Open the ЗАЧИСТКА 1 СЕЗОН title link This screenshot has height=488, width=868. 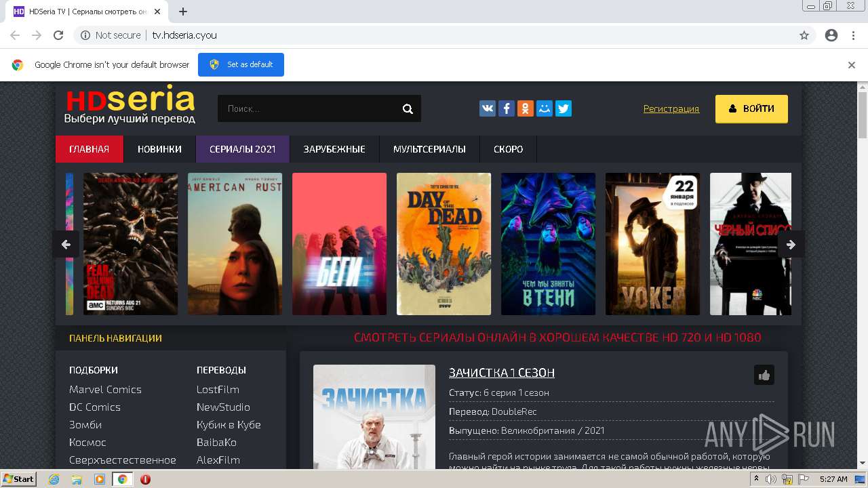coord(502,373)
